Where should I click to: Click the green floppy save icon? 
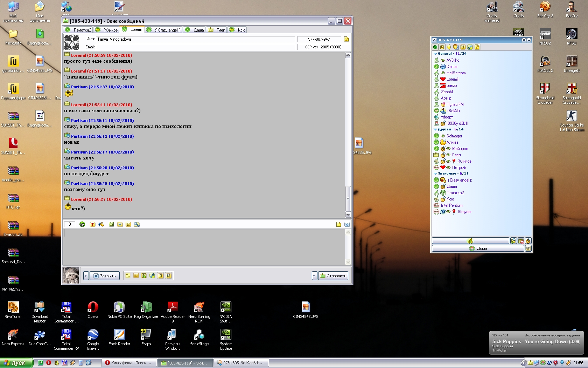[x=111, y=224]
